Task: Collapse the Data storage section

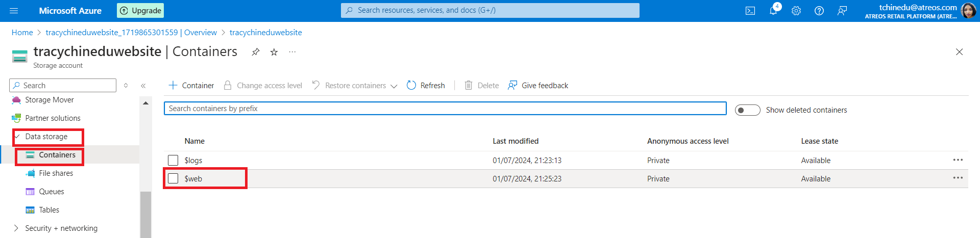Action: 17,137
